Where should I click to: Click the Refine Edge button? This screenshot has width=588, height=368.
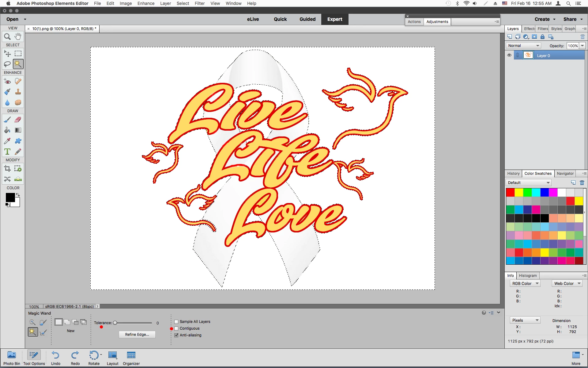137,335
